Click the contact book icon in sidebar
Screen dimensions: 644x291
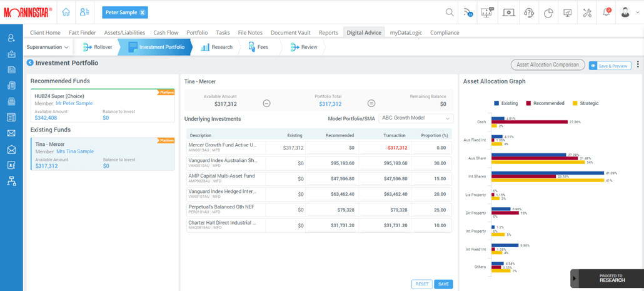(11, 165)
